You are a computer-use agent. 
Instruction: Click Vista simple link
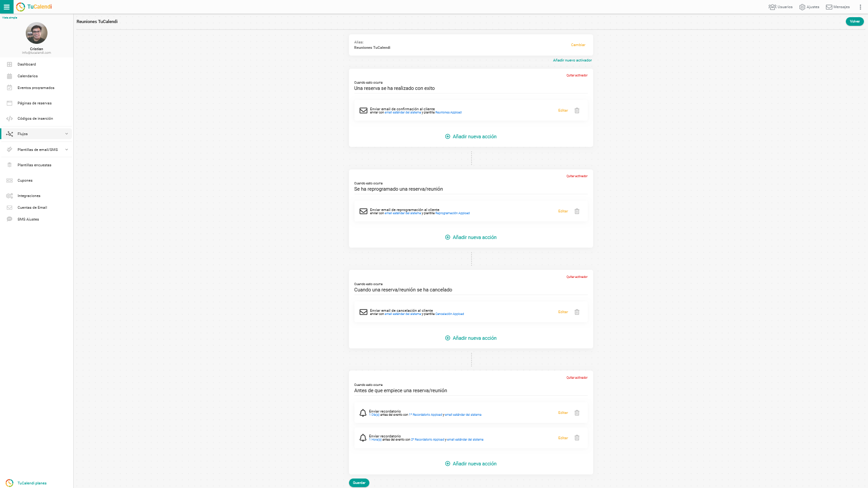pyautogui.click(x=9, y=18)
